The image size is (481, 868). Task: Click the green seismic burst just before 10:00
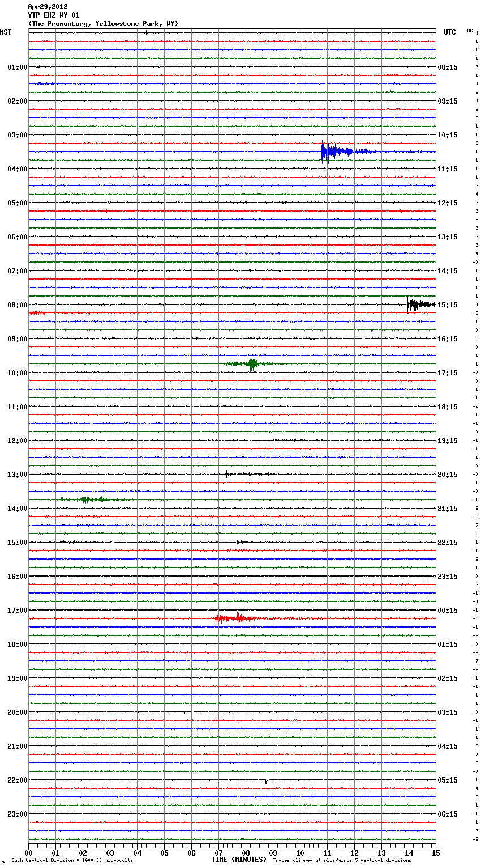click(250, 364)
